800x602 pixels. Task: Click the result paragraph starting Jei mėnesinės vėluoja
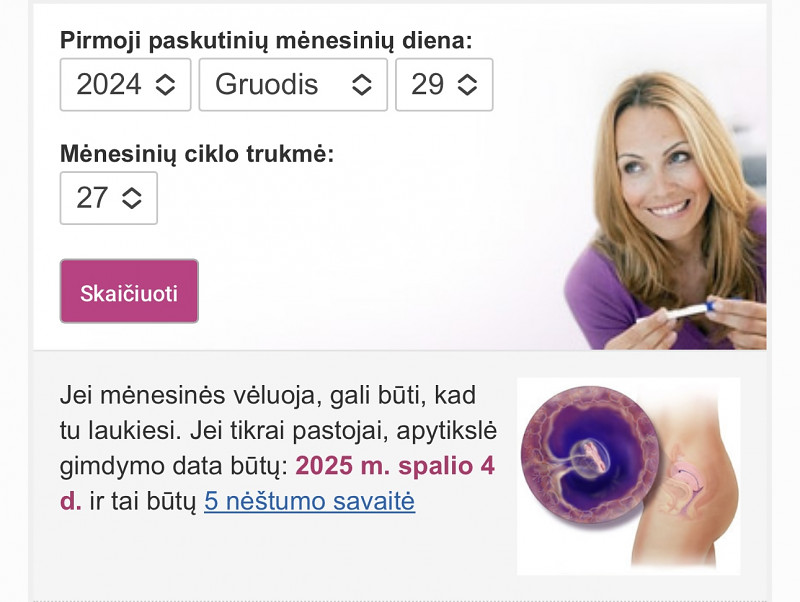click(x=278, y=448)
